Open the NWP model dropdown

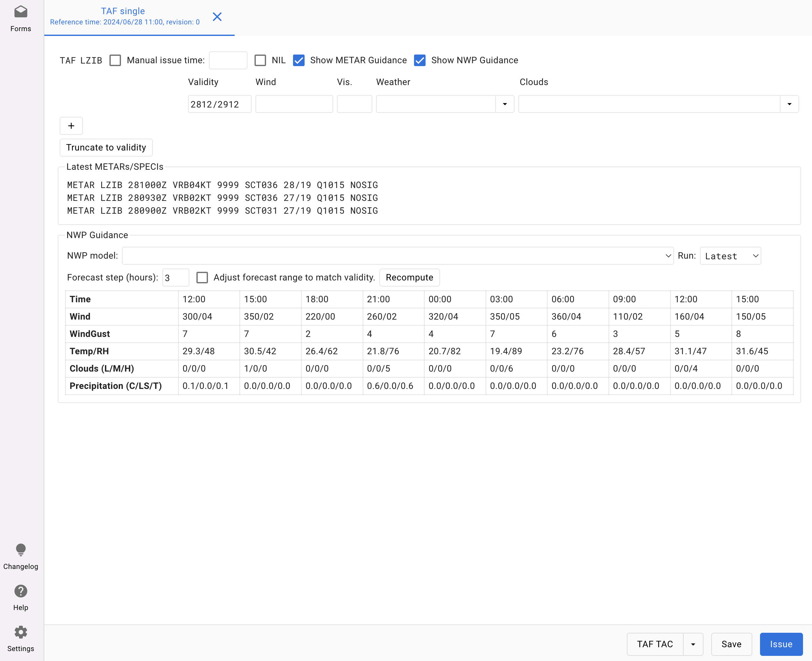[x=398, y=256]
